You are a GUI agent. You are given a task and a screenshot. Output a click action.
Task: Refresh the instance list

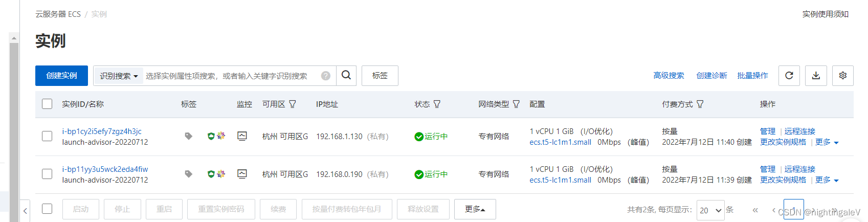coord(789,76)
